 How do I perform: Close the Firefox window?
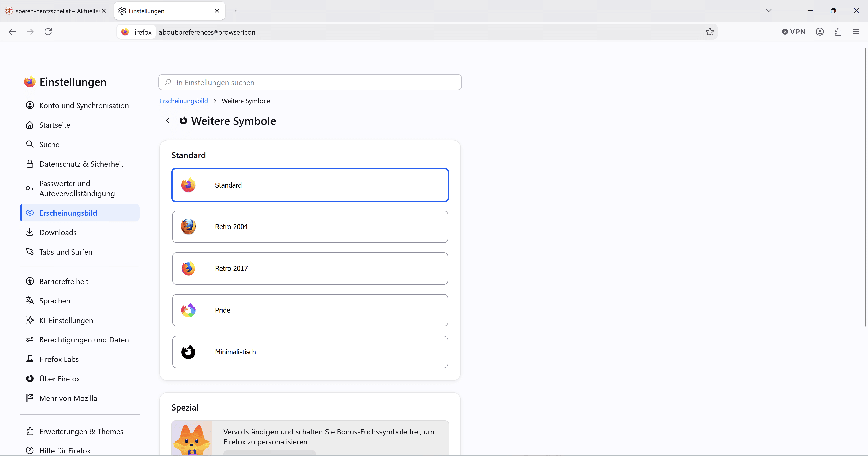[x=856, y=11]
